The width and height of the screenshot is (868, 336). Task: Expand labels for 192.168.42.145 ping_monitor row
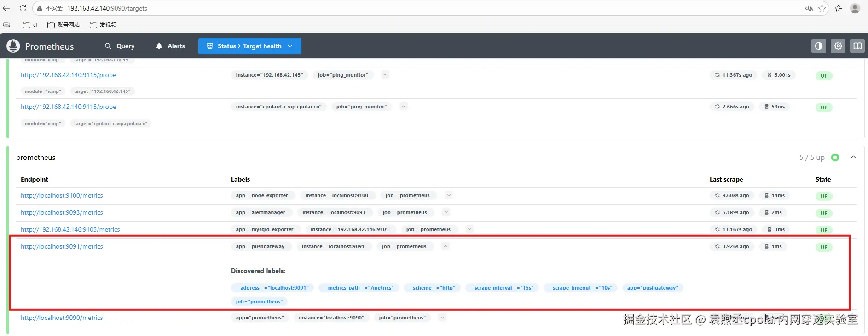pos(385,74)
